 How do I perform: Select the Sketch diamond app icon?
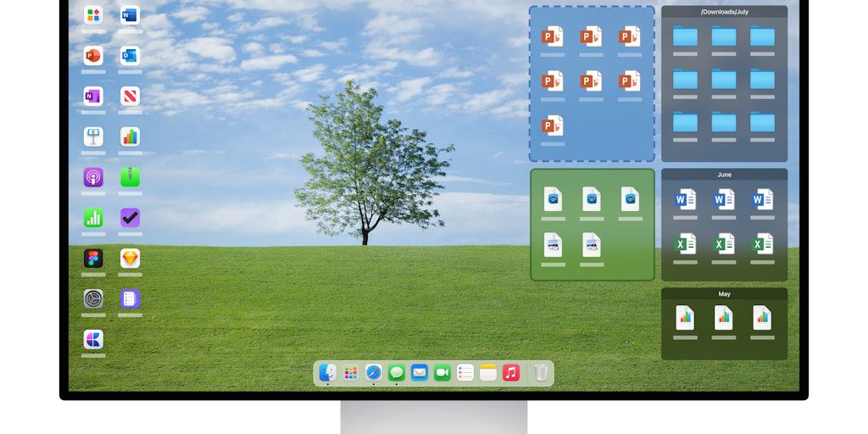click(130, 258)
